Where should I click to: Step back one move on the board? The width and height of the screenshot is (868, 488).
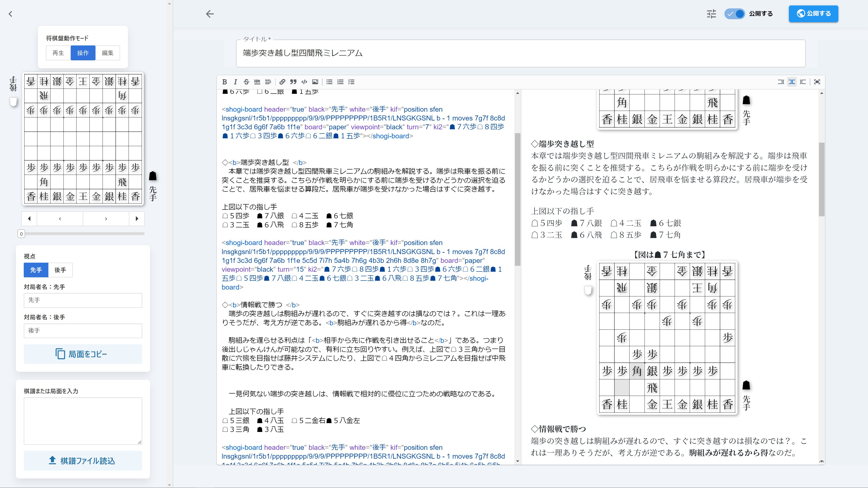[60, 219]
